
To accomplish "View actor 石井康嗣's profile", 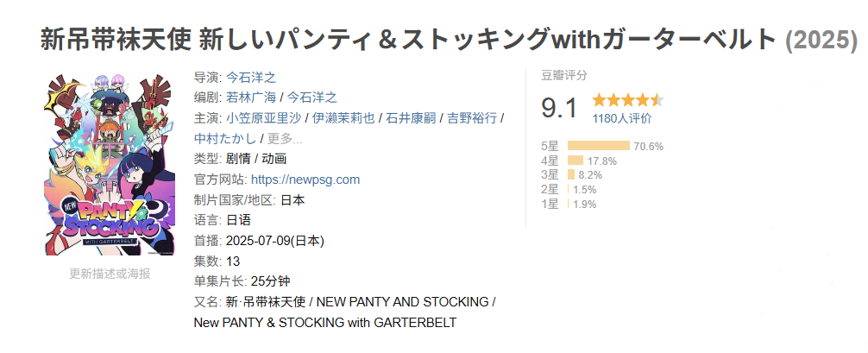I will [410, 118].
